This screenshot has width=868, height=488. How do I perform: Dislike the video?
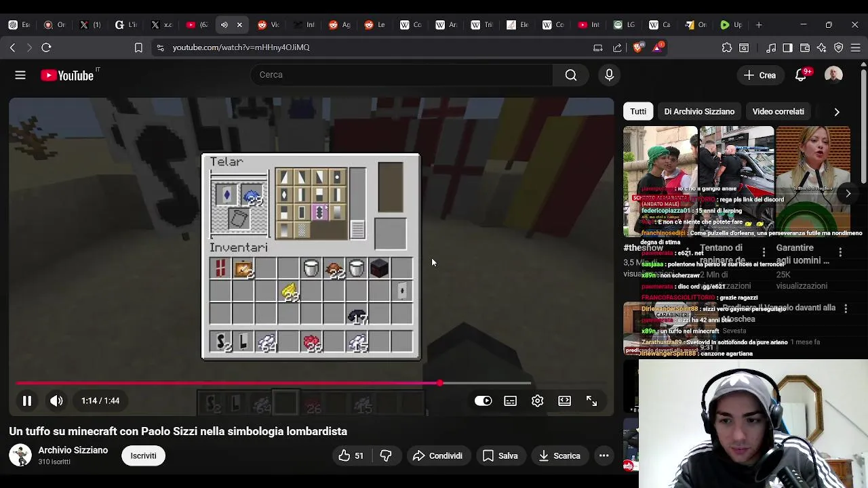click(x=386, y=455)
